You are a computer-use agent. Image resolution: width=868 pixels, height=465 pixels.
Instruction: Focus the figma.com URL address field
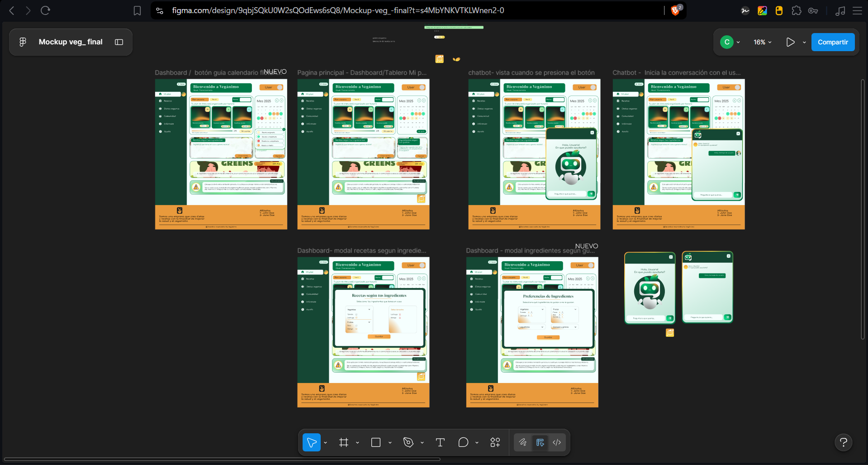tap(338, 10)
